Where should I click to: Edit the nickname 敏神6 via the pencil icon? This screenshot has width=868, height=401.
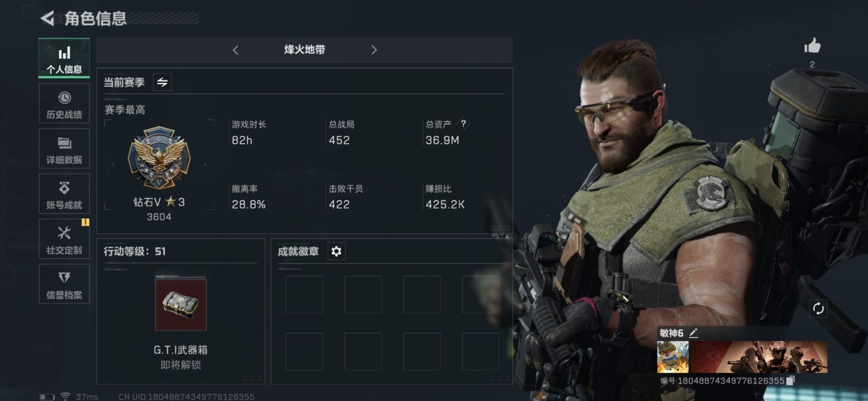pos(693,333)
